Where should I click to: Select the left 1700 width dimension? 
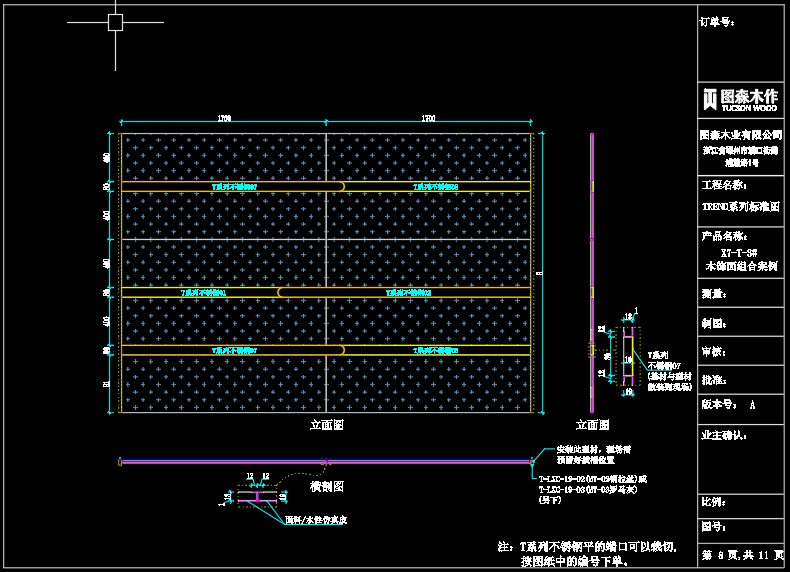pyautogui.click(x=224, y=119)
